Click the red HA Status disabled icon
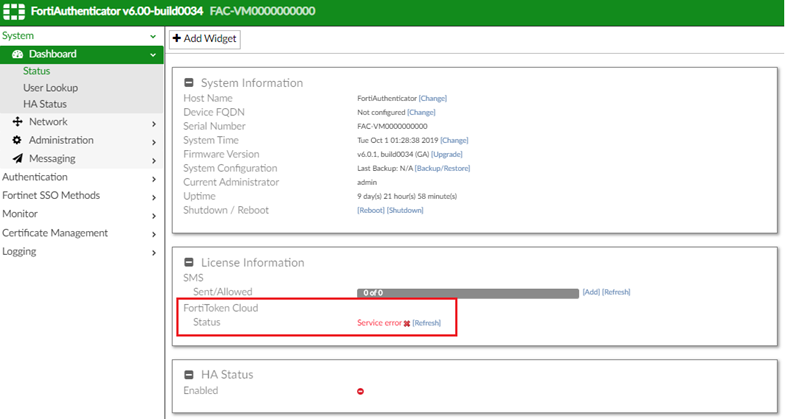This screenshot has height=419, width=785. 361,391
